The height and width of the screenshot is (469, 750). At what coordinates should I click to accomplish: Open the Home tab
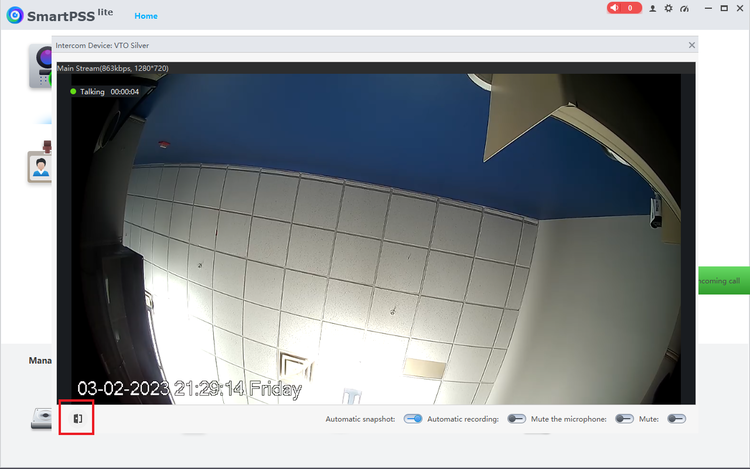click(x=146, y=16)
